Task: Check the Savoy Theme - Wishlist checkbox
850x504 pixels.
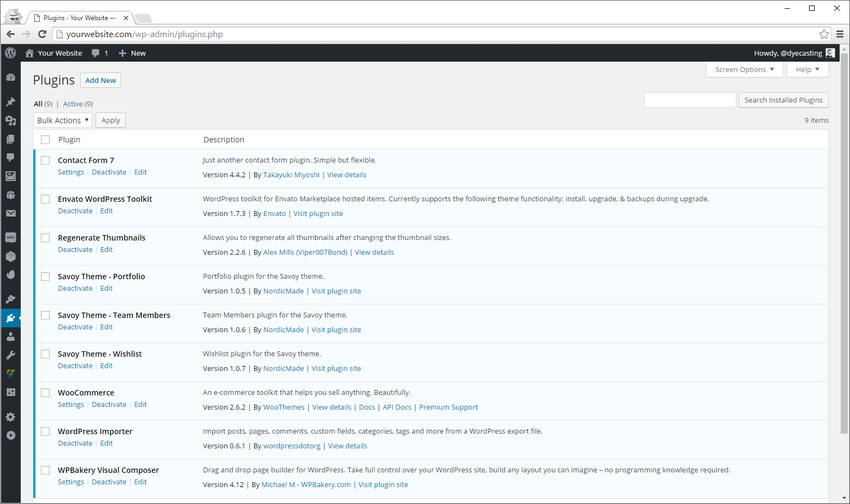Action: (x=46, y=354)
